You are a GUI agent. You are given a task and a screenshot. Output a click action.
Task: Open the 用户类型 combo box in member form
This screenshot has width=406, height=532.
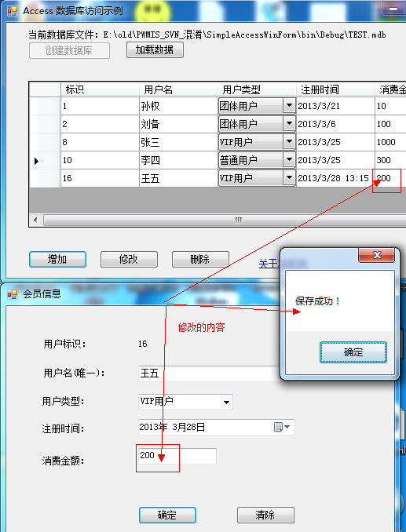pyautogui.click(x=185, y=402)
